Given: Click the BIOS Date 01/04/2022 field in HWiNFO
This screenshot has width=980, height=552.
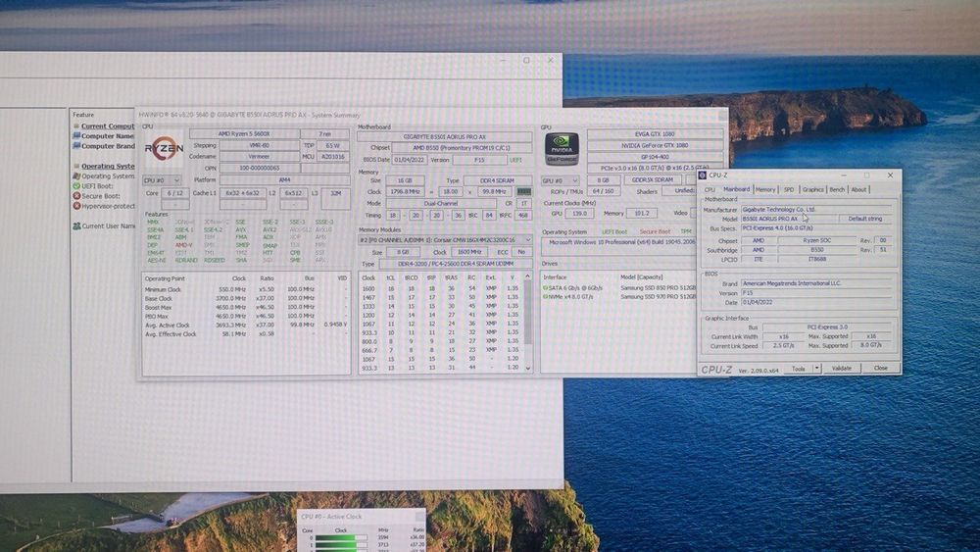Looking at the screenshot, I should 410,160.
